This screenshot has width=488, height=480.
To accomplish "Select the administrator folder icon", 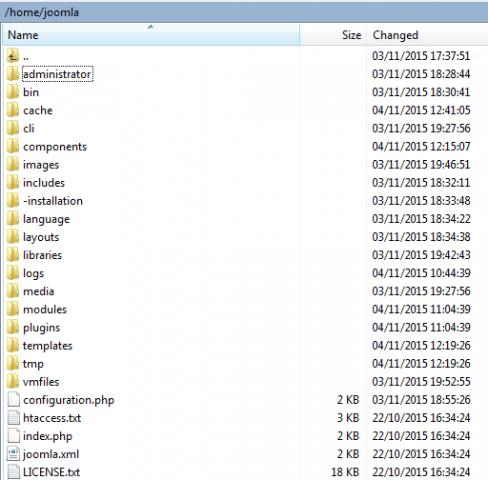I will click(x=13, y=74).
